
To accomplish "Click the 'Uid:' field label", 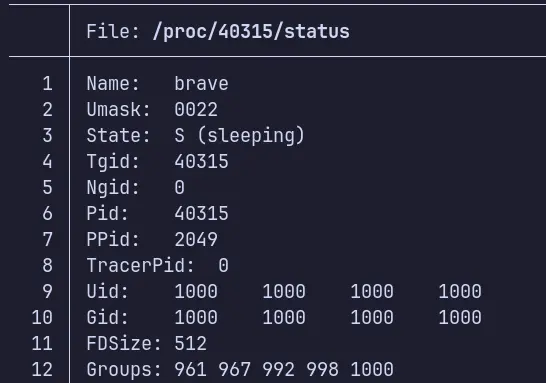I will pos(108,291).
